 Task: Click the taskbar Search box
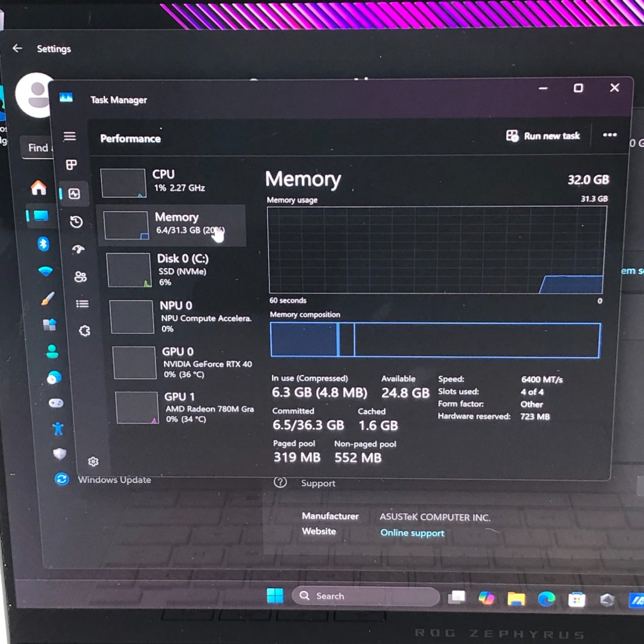point(365,596)
